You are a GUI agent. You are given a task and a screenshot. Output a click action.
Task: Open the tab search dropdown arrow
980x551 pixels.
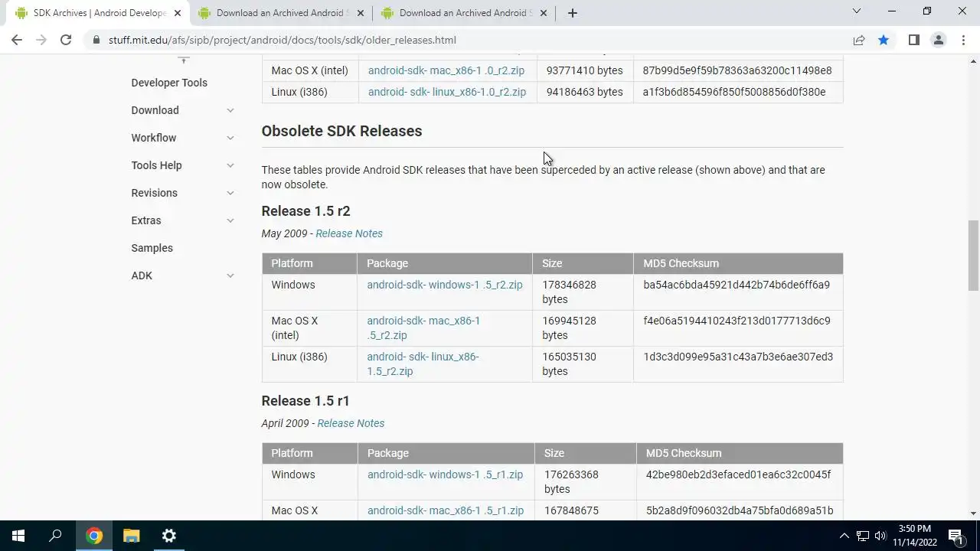[857, 11]
